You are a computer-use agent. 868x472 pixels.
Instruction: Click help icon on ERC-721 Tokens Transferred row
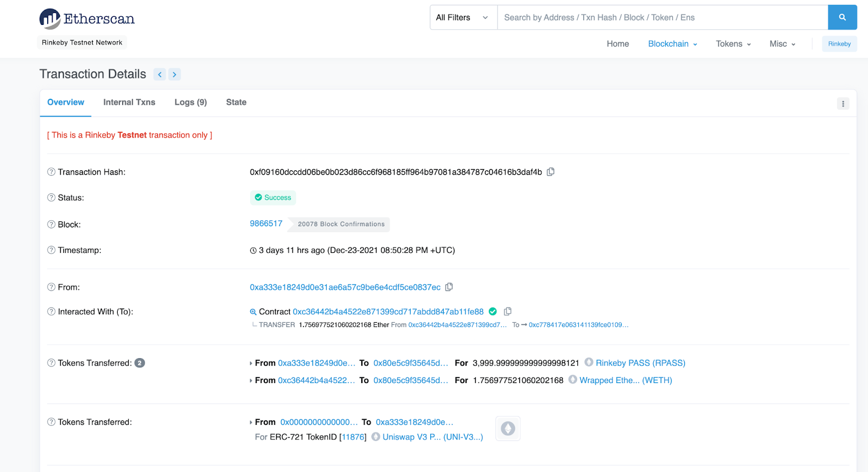[x=51, y=422]
